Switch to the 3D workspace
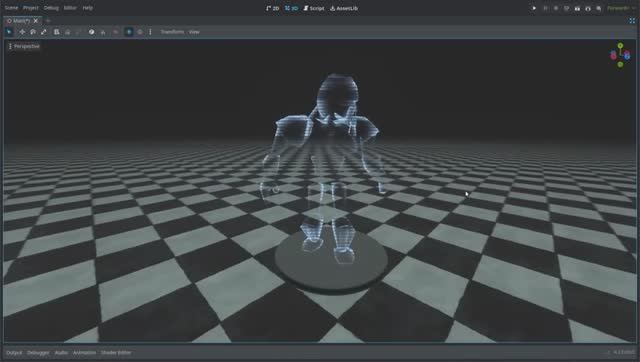 291,8
